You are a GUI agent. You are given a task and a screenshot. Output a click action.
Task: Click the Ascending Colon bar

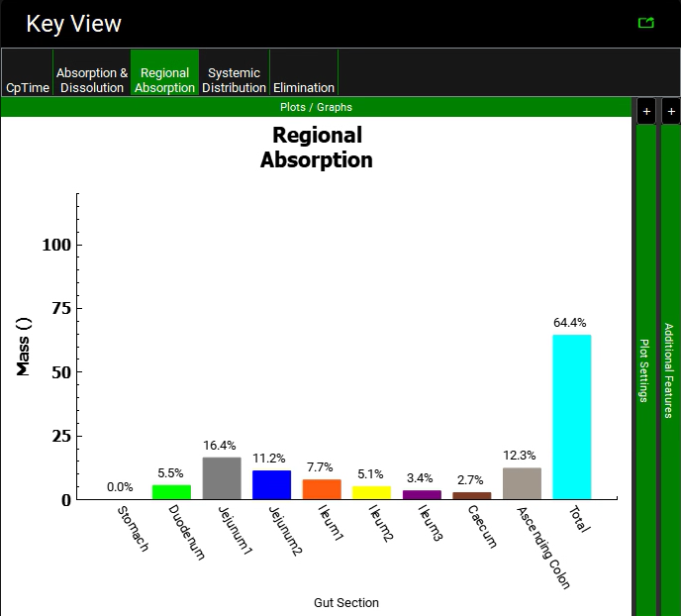[522, 483]
